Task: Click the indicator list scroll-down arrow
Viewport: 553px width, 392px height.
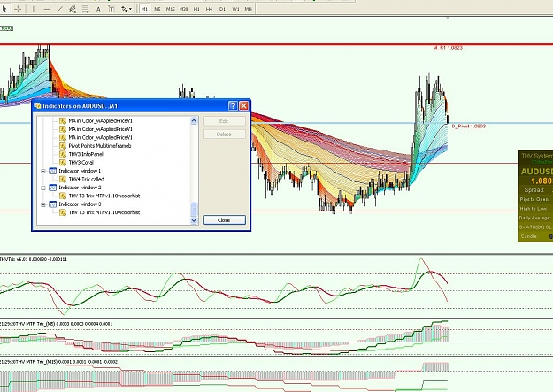Action: (194, 220)
